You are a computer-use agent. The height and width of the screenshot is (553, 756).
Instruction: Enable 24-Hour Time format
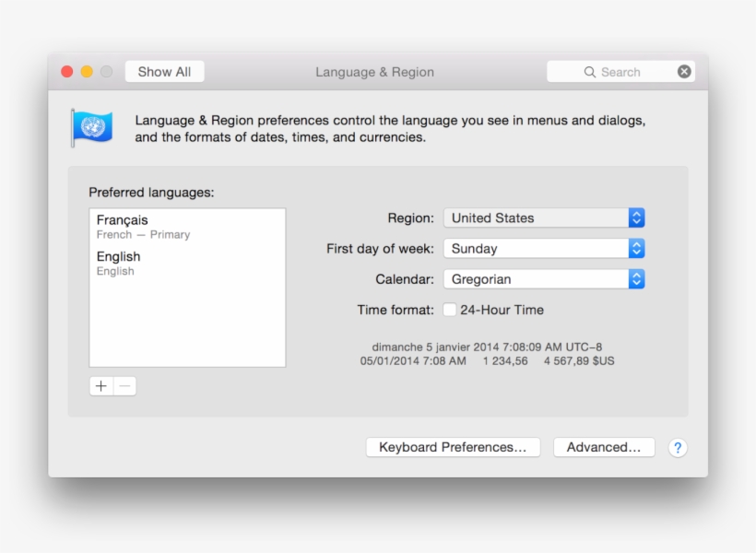[449, 310]
